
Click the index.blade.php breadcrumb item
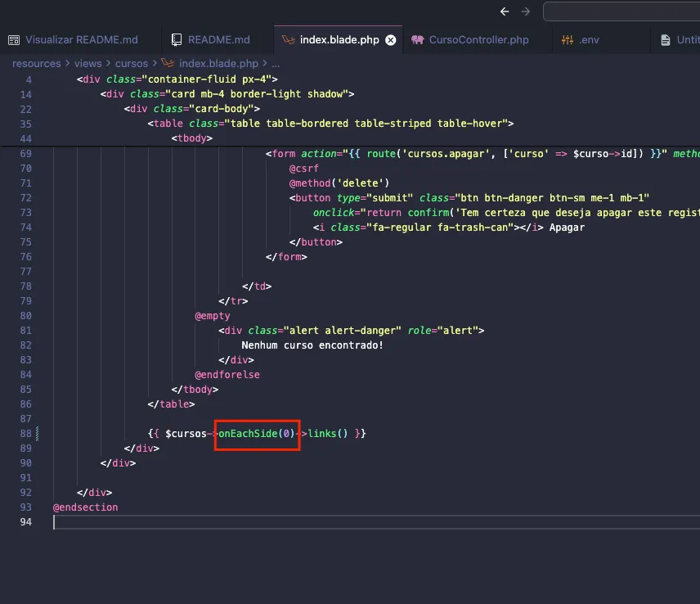pyautogui.click(x=218, y=63)
